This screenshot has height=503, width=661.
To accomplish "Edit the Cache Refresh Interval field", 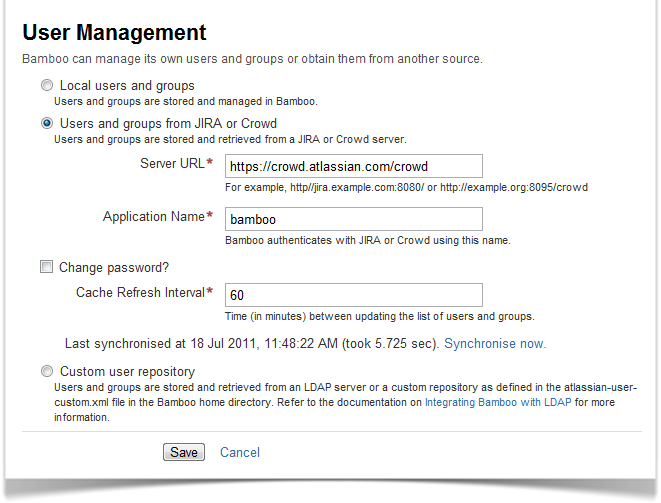I will click(354, 295).
